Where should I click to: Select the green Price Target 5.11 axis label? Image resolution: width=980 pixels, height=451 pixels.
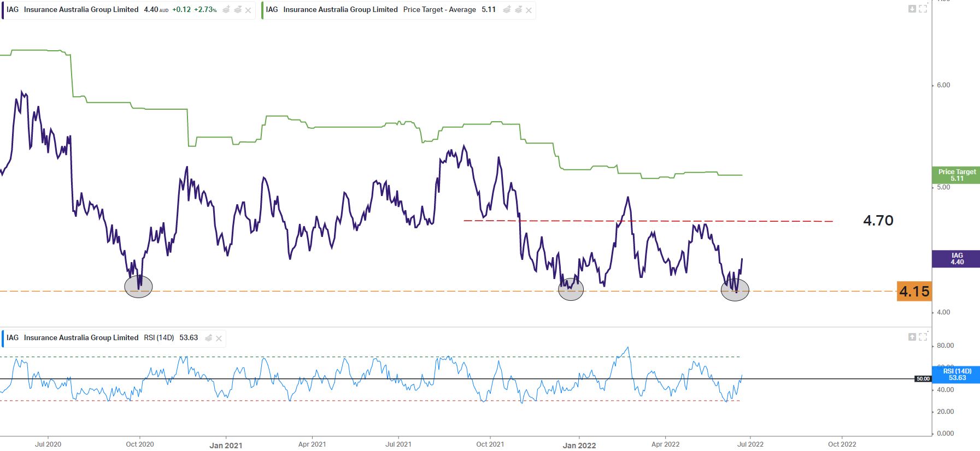click(x=956, y=175)
